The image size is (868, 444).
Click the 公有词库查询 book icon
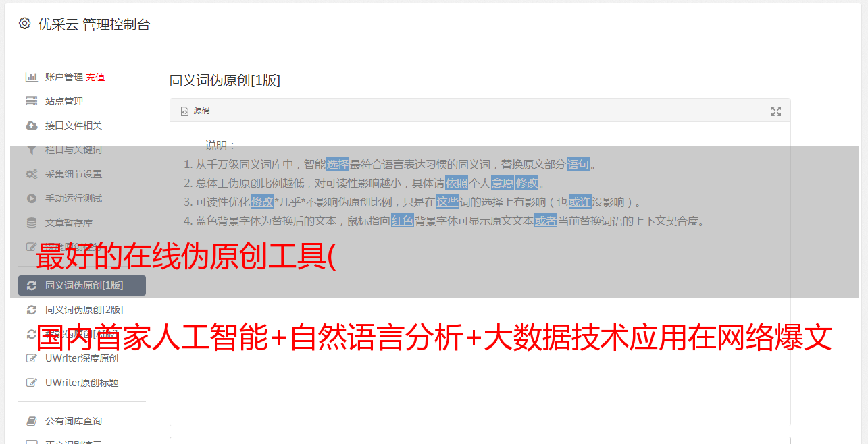(31, 421)
